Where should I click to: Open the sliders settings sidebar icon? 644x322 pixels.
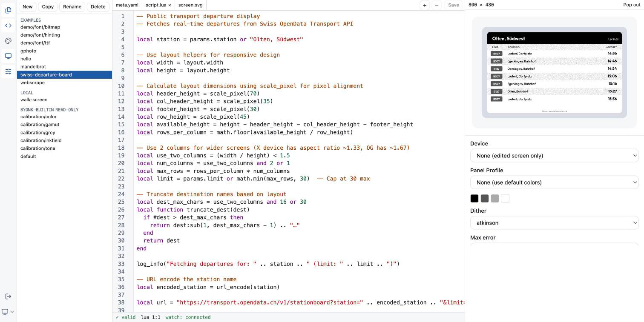pyautogui.click(x=8, y=71)
